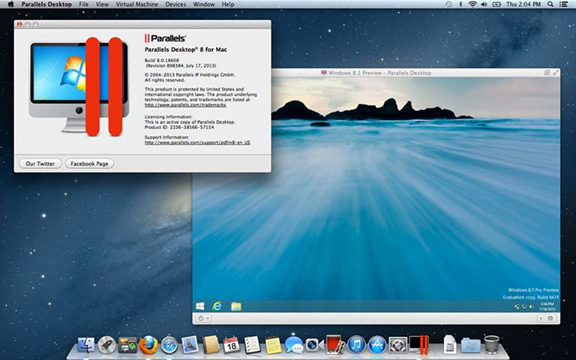Open the View menu
This screenshot has height=360, width=576.
click(x=102, y=4)
